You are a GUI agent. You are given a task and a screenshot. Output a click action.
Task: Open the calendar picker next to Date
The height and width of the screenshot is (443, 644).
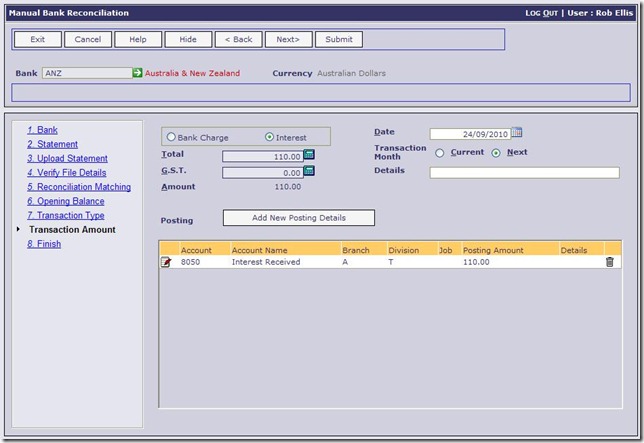tap(517, 133)
